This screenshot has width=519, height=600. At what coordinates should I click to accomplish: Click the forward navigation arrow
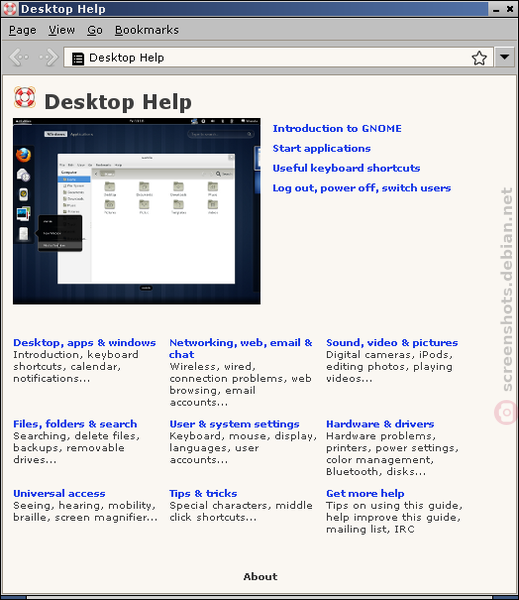point(49,58)
